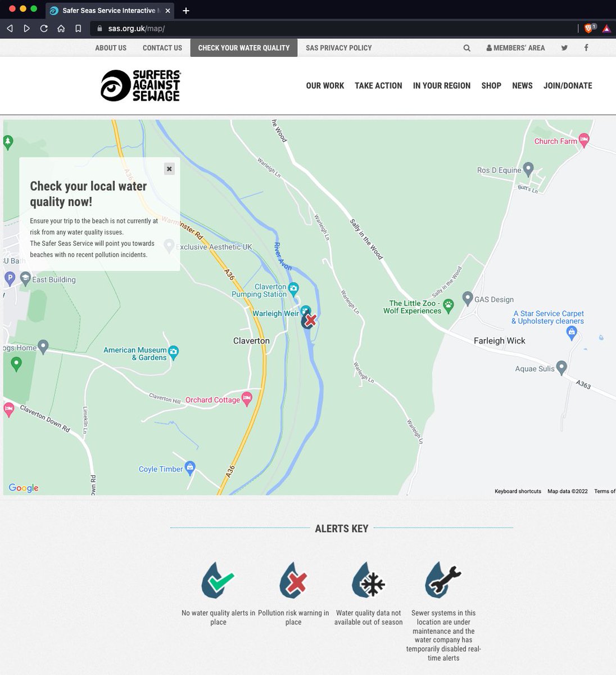Open the In Your Region menu
616x675 pixels.
[x=442, y=85]
